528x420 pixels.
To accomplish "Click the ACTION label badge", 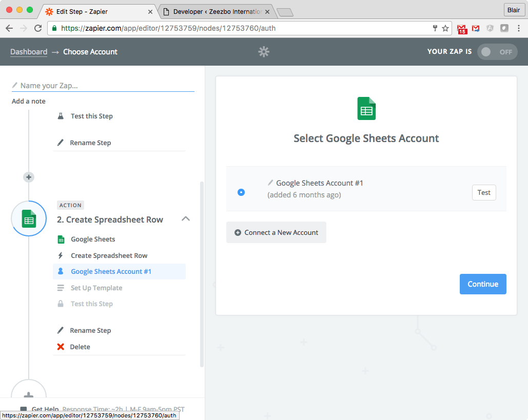I will coord(70,205).
